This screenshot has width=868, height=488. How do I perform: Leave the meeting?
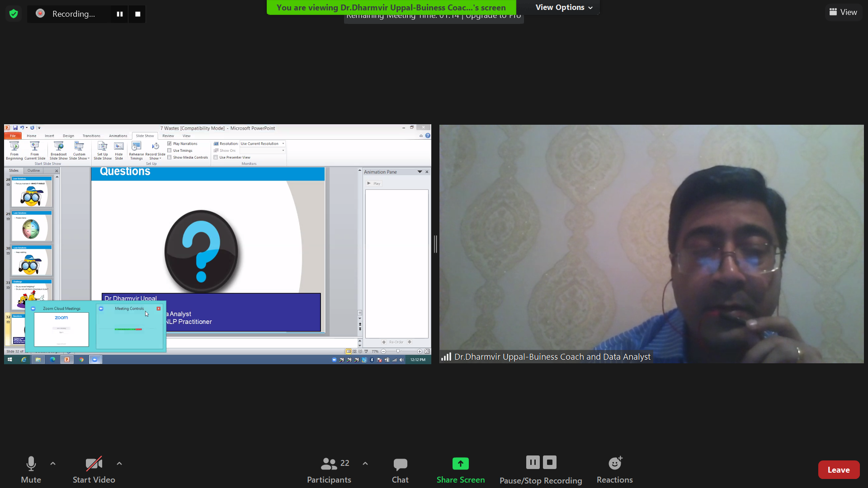point(839,470)
